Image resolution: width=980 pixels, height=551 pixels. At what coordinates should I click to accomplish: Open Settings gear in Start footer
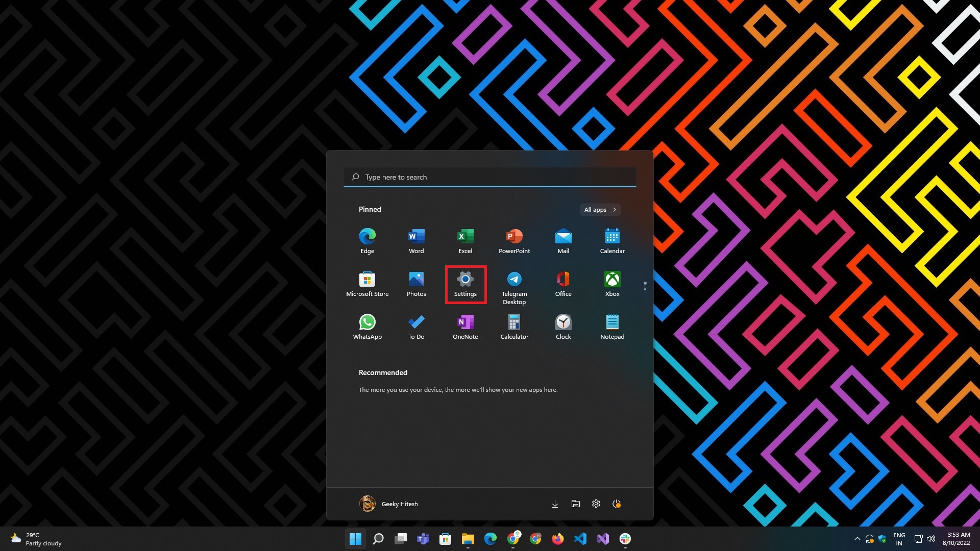click(596, 504)
